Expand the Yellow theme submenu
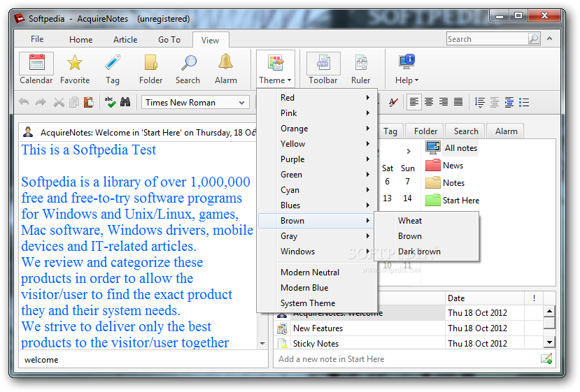The width and height of the screenshot is (580, 392). (318, 144)
